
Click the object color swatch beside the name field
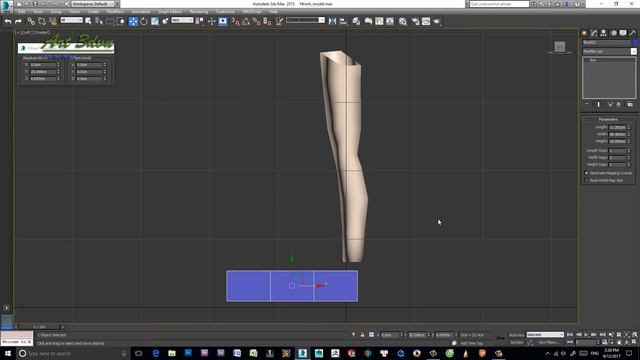[634, 42]
